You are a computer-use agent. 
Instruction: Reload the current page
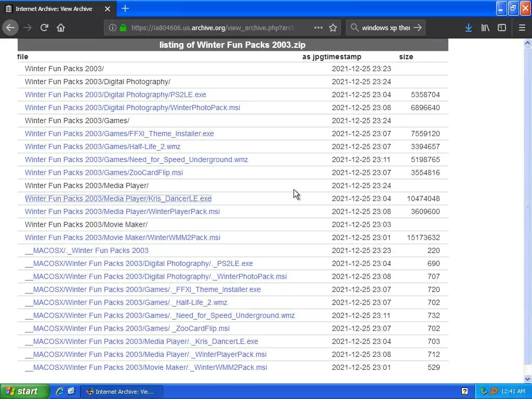coord(44,28)
